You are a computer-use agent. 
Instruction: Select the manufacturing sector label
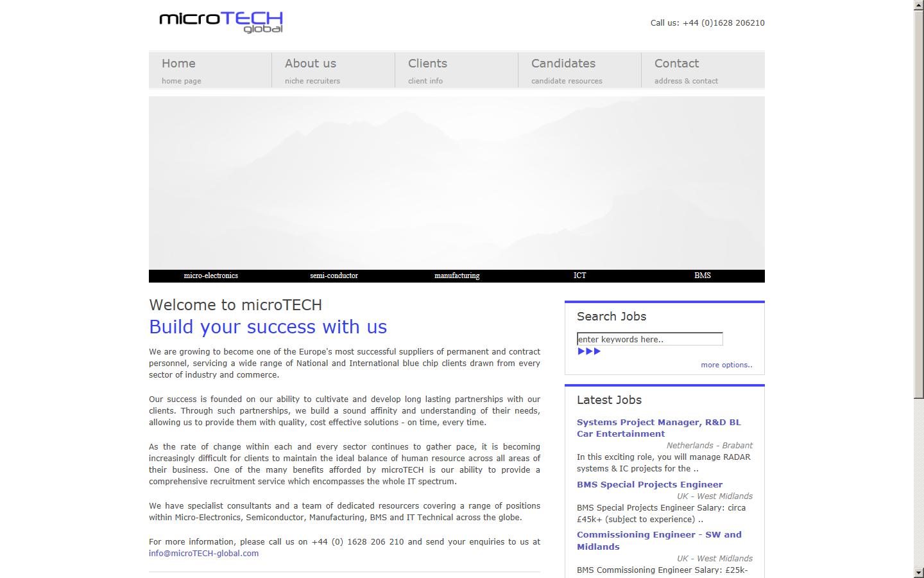457,276
